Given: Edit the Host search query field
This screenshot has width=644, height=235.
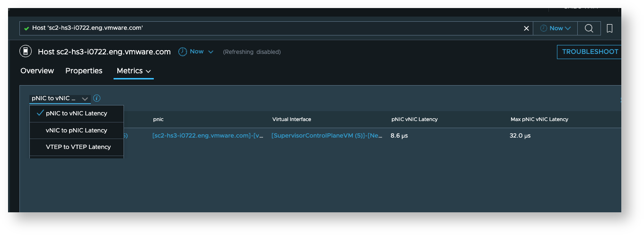Looking at the screenshot, I should tap(276, 28).
